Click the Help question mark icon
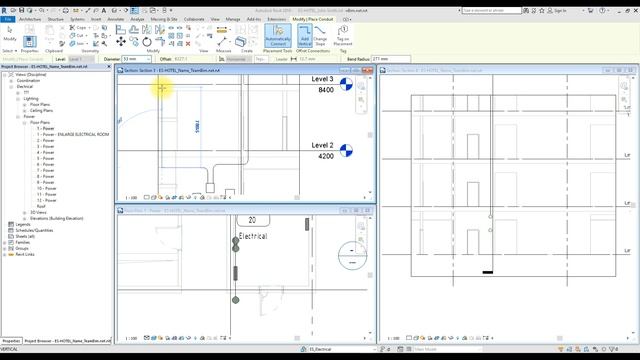The image size is (640, 360). coord(602,11)
